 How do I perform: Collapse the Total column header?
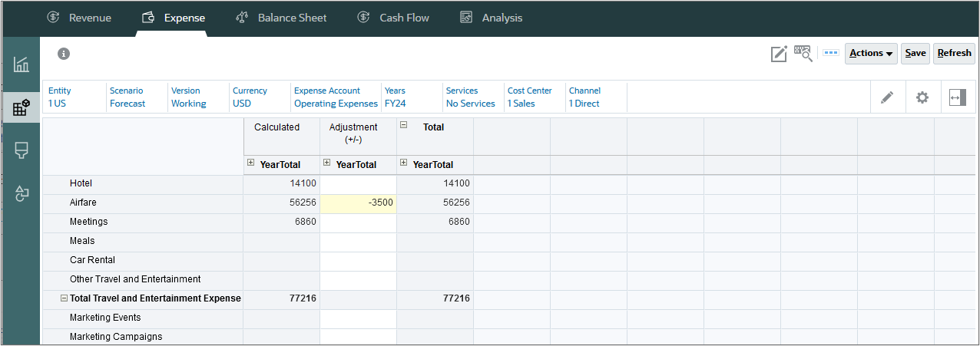pos(404,125)
